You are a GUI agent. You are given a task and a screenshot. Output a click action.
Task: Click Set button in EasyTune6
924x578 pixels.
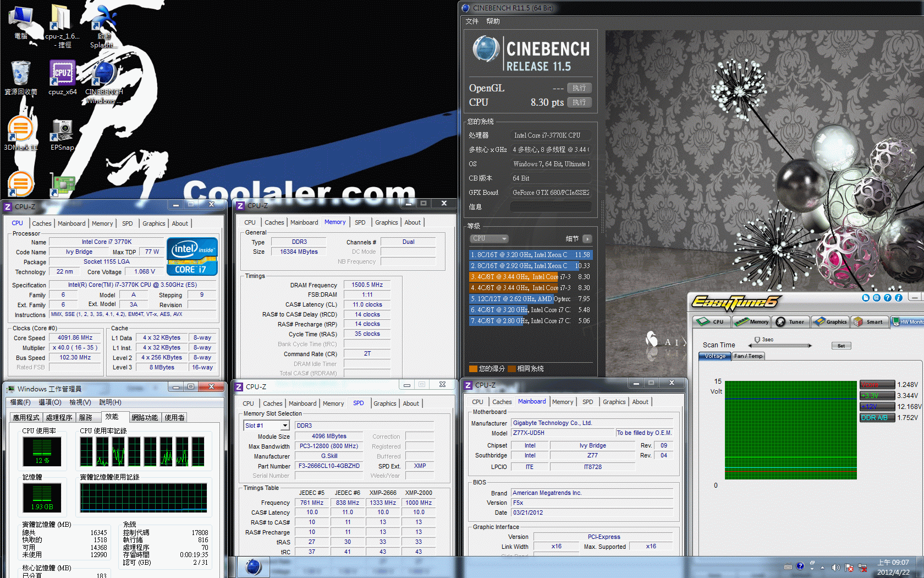tap(841, 346)
